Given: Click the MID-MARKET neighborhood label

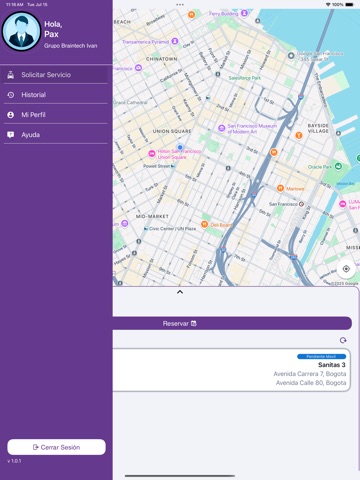Looking at the screenshot, I should (152, 216).
